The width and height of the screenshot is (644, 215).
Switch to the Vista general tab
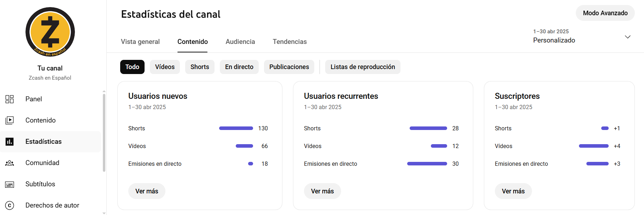pos(140,42)
